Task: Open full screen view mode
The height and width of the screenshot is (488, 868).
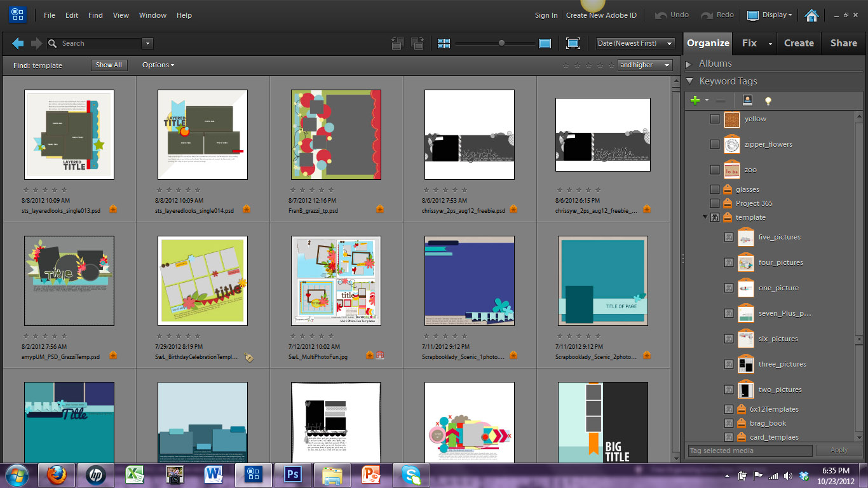Action: (573, 43)
